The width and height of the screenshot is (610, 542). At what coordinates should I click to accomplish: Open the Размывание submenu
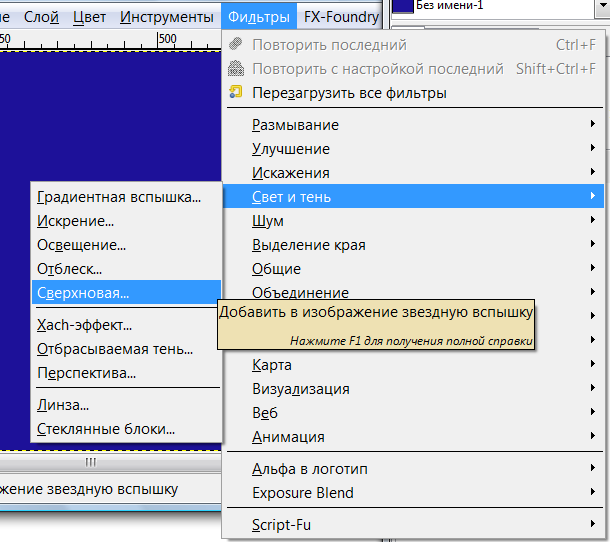(295, 125)
